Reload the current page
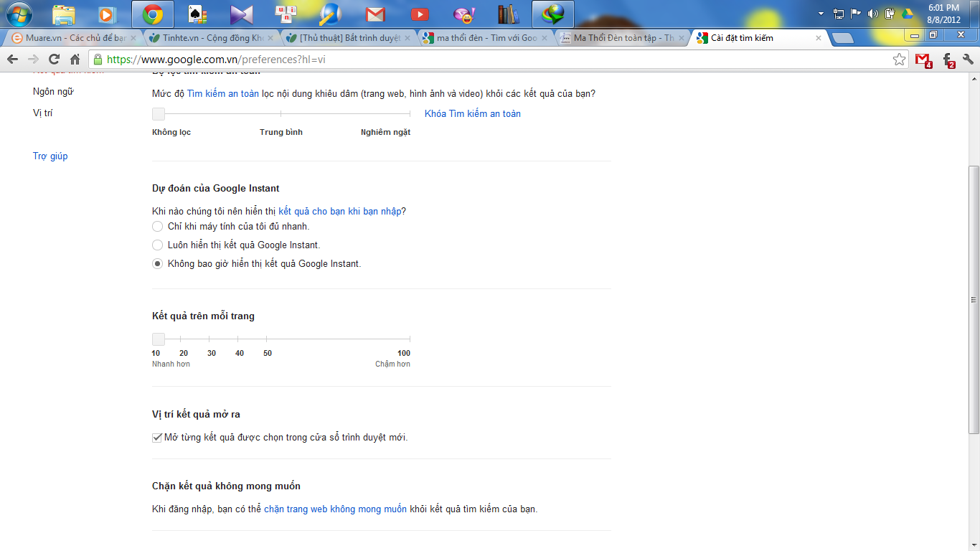The width and height of the screenshot is (980, 551). (54, 60)
